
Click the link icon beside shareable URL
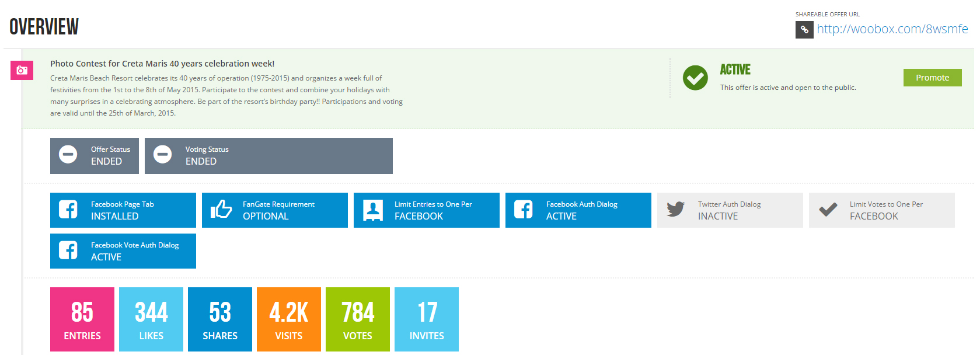[804, 30]
